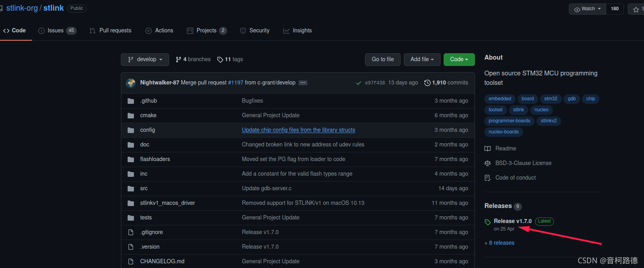644x268 pixels.
Task: Open pull request #1197 link
Action: [235, 83]
